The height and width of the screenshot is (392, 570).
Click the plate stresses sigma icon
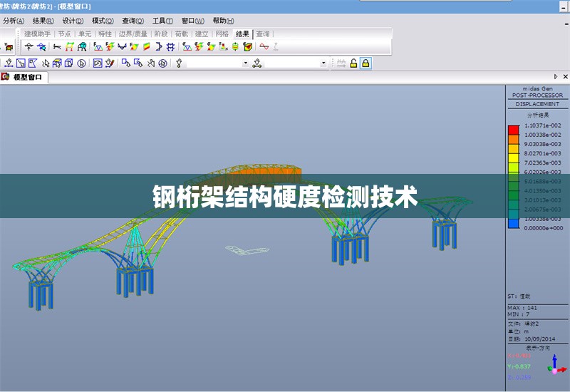click(211, 46)
